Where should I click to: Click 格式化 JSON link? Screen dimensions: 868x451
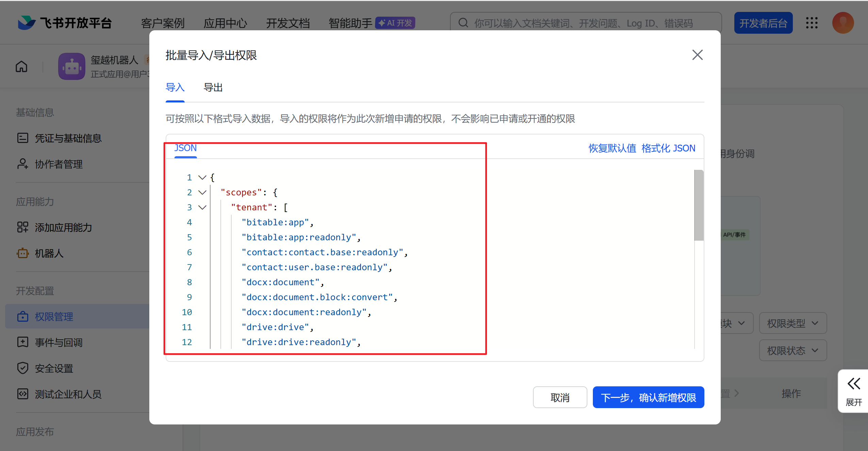pos(668,148)
